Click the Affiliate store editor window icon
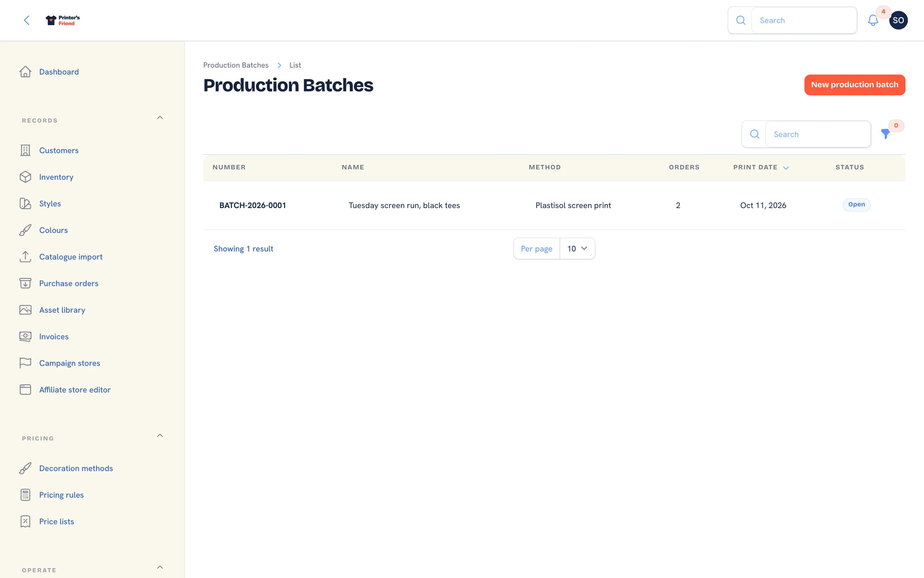The image size is (924, 578). pos(25,390)
